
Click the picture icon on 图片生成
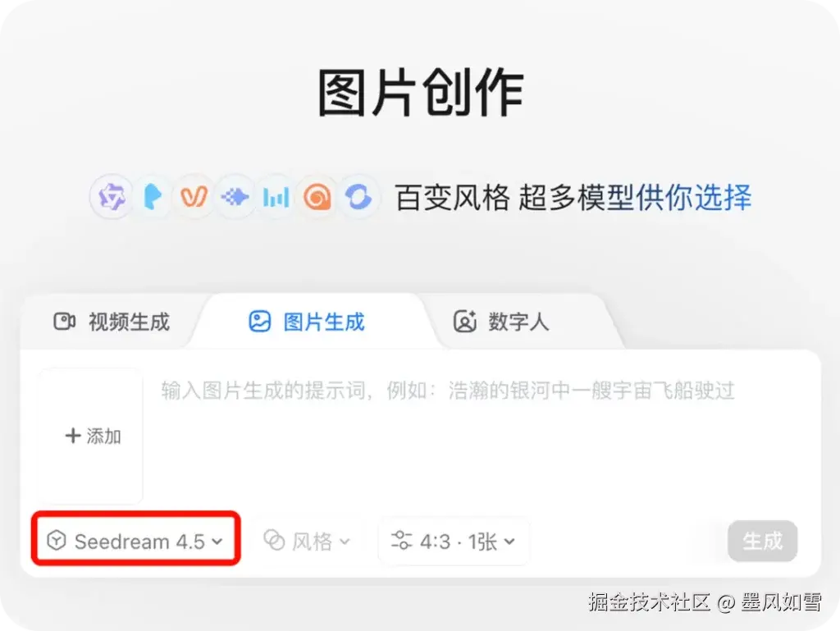[260, 322]
